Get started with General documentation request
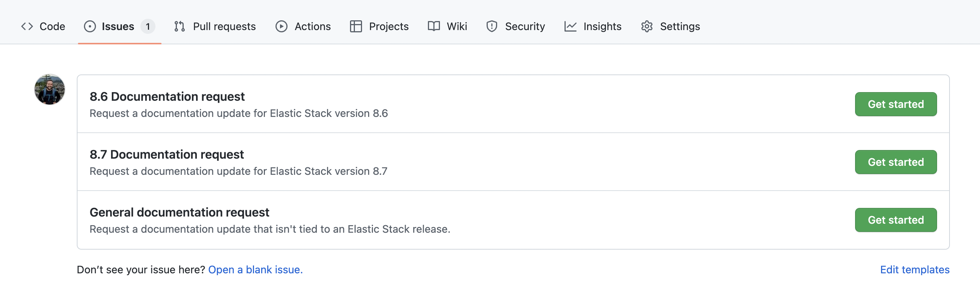The width and height of the screenshot is (980, 300). point(896,220)
